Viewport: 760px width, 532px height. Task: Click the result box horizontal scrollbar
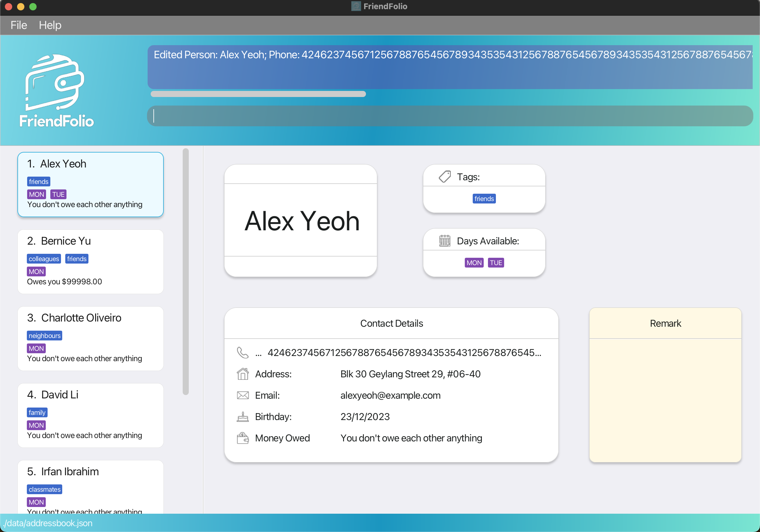click(x=258, y=94)
